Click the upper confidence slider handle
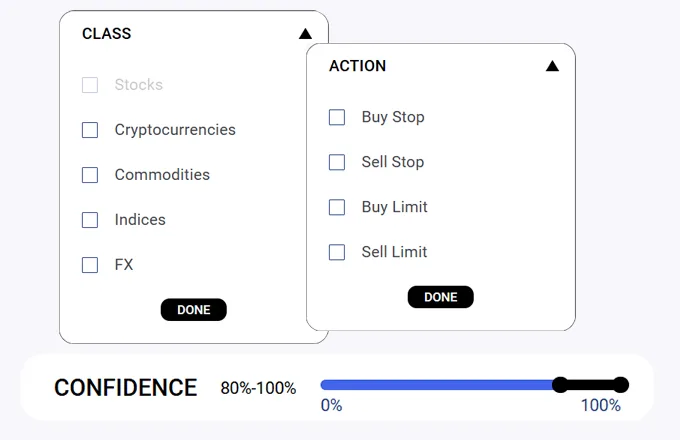The height and width of the screenshot is (440, 680). pos(620,385)
